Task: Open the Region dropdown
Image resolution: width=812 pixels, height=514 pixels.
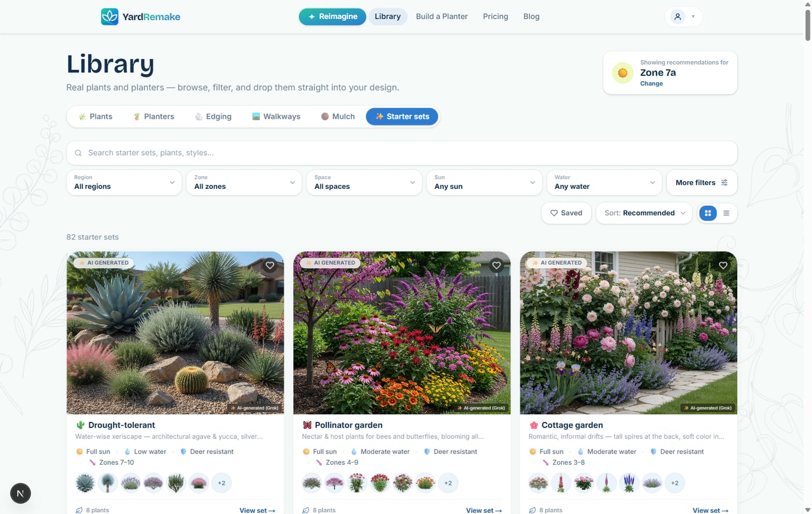Action: coord(124,183)
